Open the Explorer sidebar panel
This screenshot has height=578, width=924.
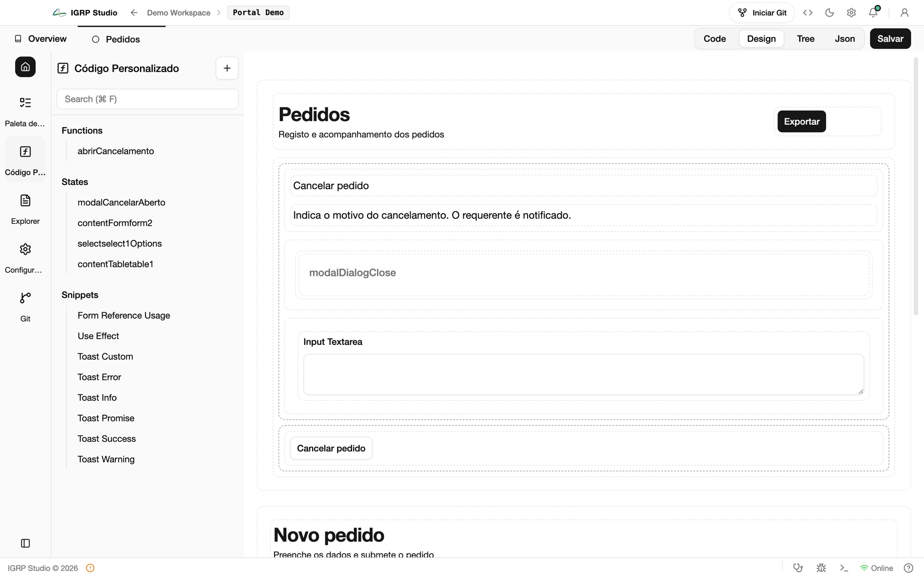point(25,209)
